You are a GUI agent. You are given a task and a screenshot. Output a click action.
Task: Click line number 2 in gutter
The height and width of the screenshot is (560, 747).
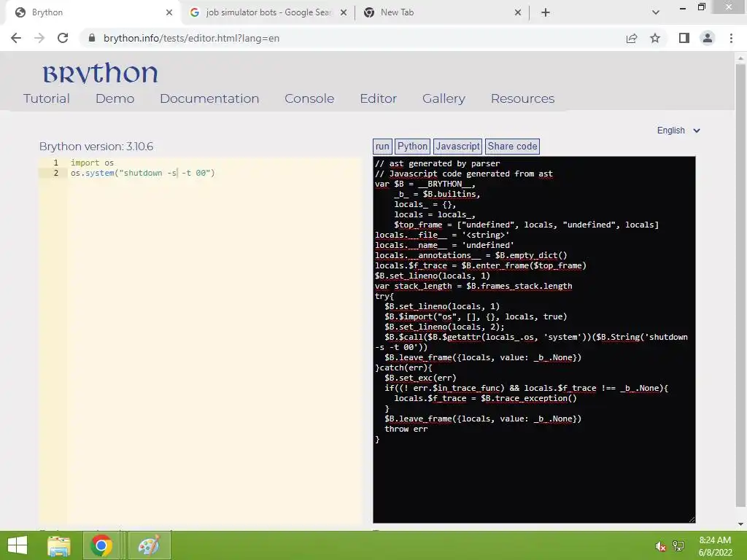[55, 173]
